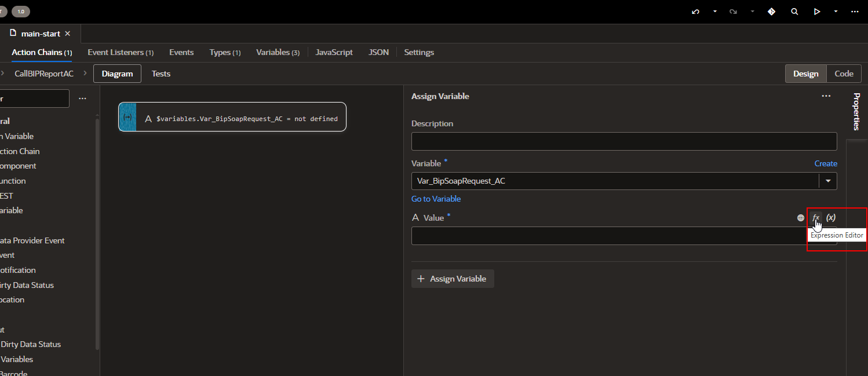Click the Description input field
Image resolution: width=868 pixels, height=376 pixels.
pyautogui.click(x=624, y=141)
